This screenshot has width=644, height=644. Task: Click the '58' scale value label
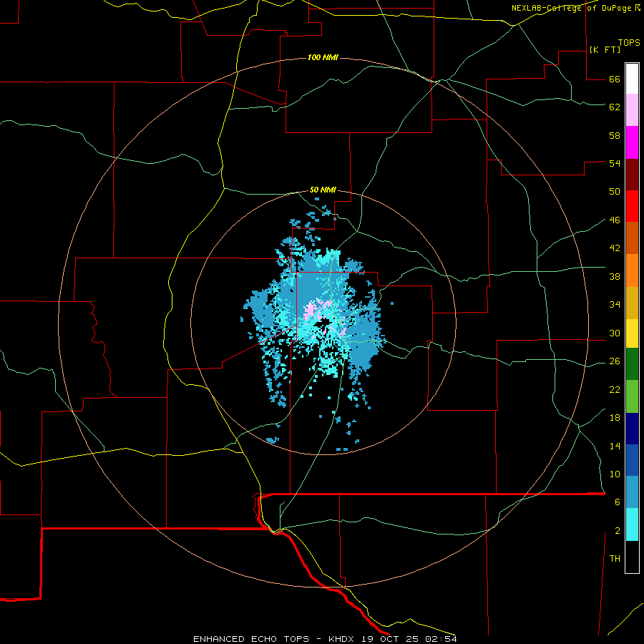pos(615,135)
